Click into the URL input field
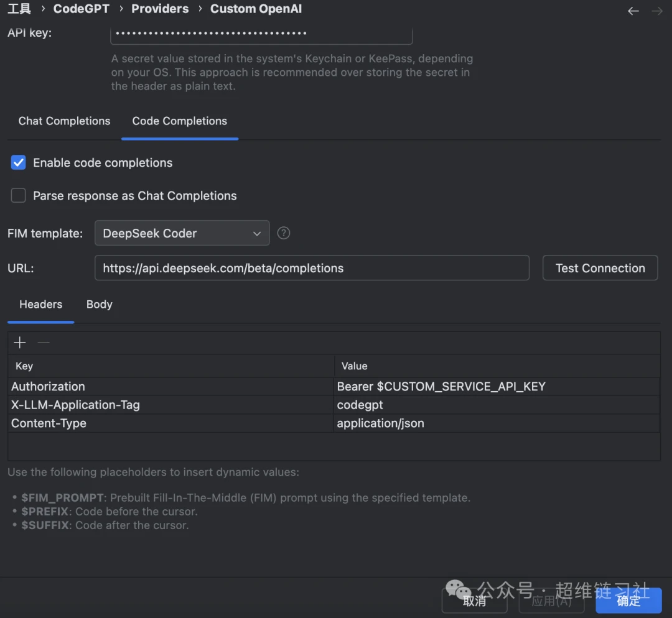Screen dimensions: 672x618 coord(312,268)
